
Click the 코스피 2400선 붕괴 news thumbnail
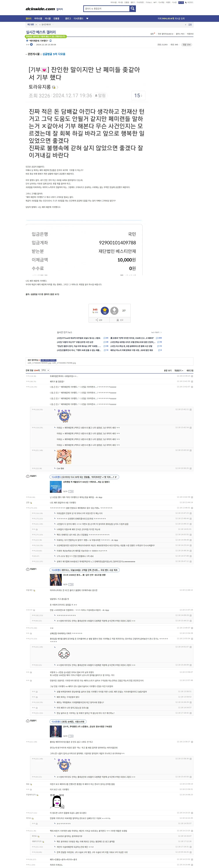[56, 580]
